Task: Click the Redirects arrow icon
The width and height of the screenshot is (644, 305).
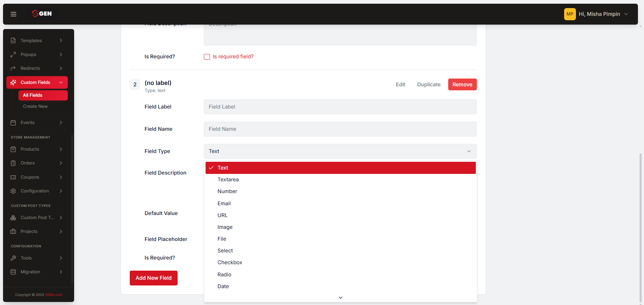Action: (x=13, y=68)
